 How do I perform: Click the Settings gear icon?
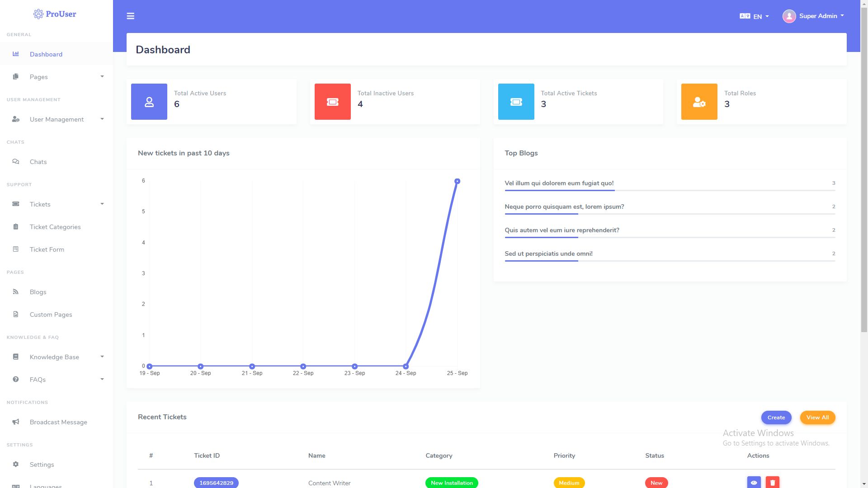16,464
